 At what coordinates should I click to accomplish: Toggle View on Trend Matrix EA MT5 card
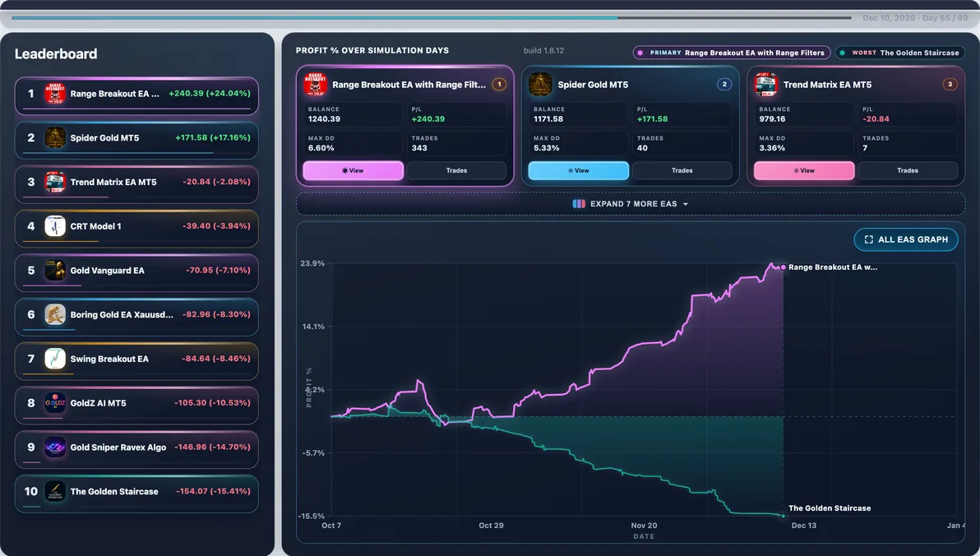coord(804,170)
